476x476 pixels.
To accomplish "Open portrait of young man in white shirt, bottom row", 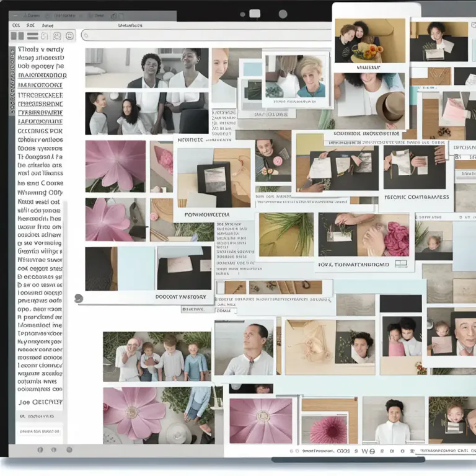I will tap(393, 420).
